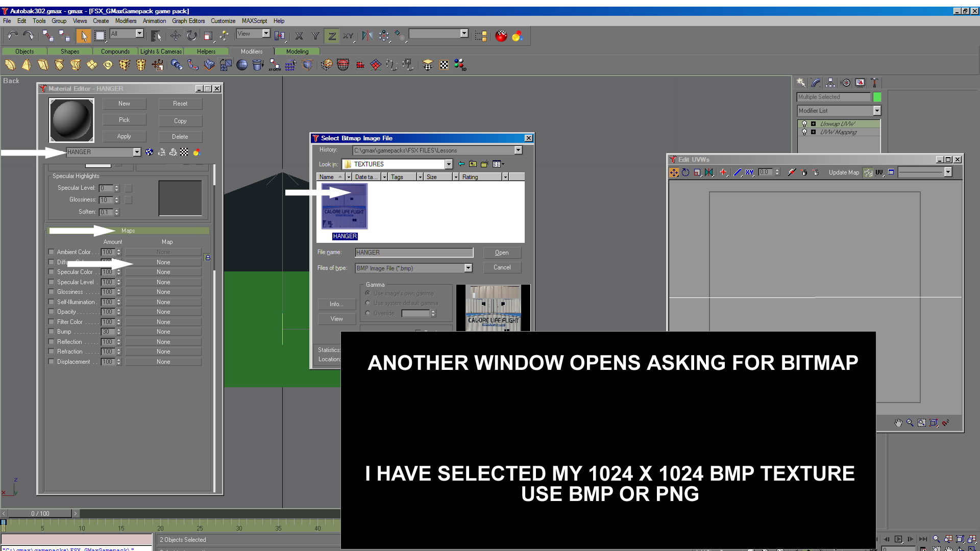Activate the Select and Move tool
Screen dimensions: 980x551
(x=175, y=36)
